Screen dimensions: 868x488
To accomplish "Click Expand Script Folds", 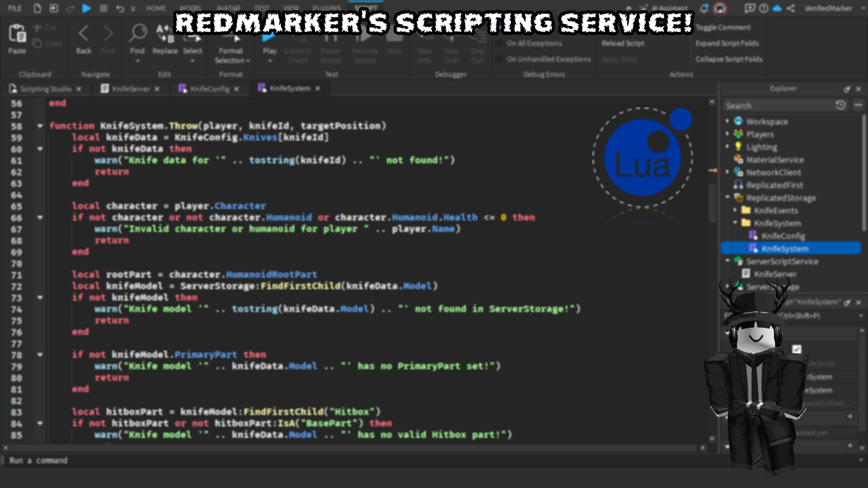I will click(727, 43).
